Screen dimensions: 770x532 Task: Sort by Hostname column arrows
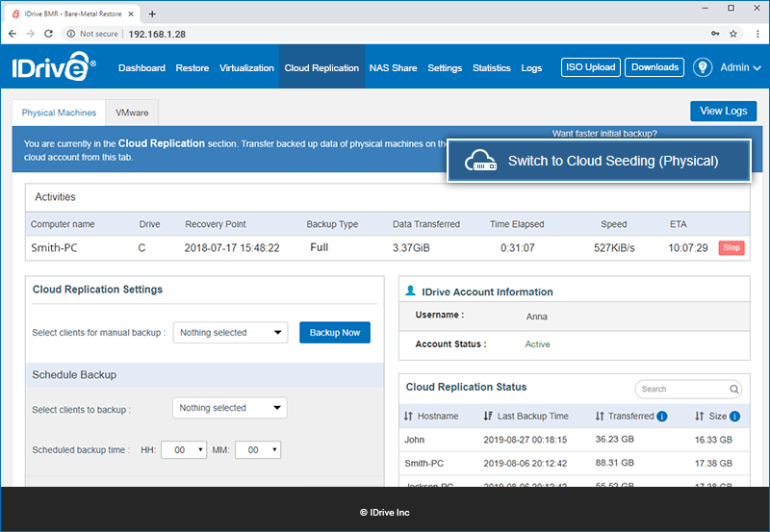pyautogui.click(x=407, y=417)
